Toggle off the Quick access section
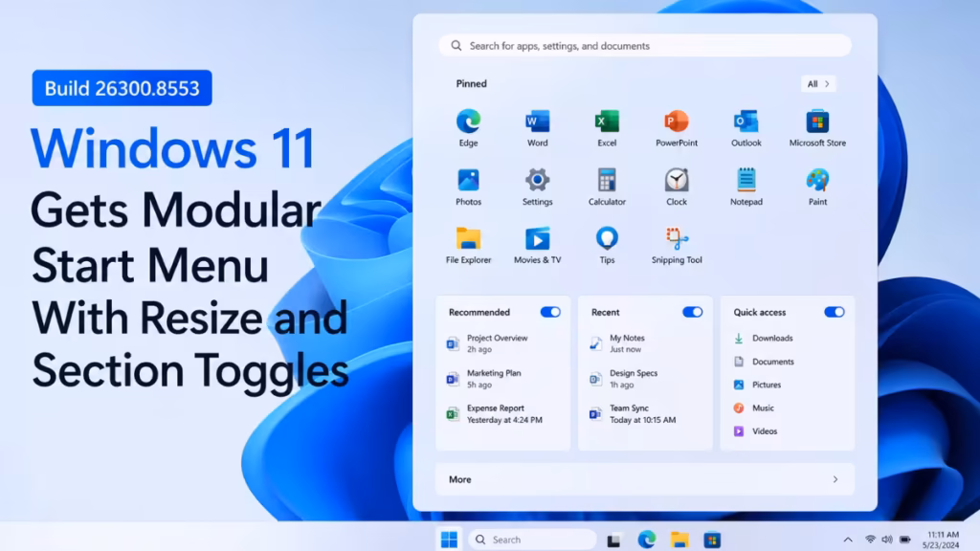This screenshot has height=551, width=980. [x=834, y=312]
